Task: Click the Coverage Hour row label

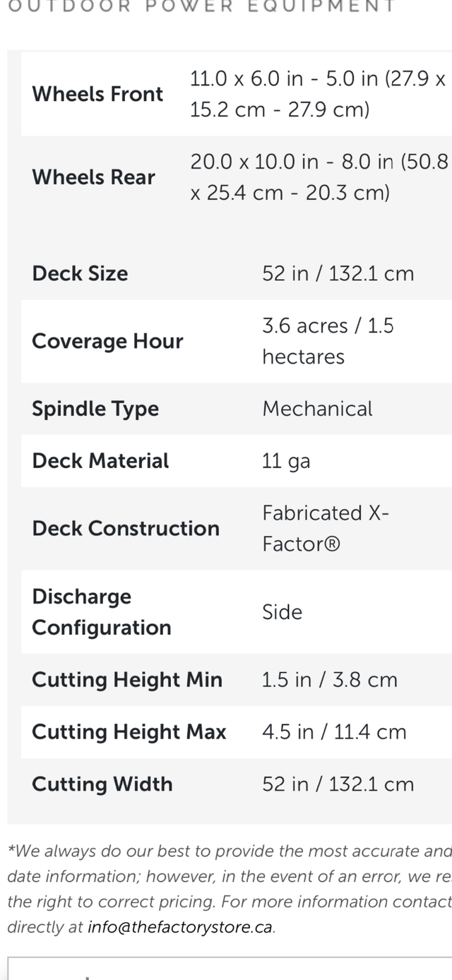Action: pyautogui.click(x=107, y=341)
